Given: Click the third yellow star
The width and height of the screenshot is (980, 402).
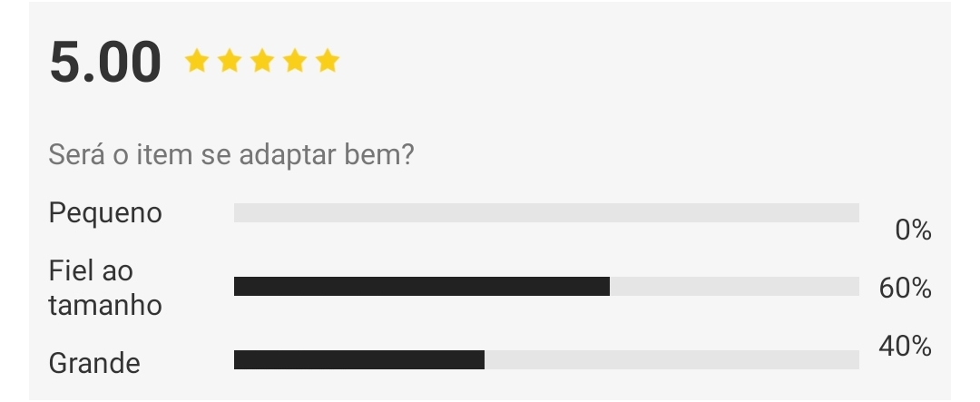Looking at the screenshot, I should [x=262, y=62].
